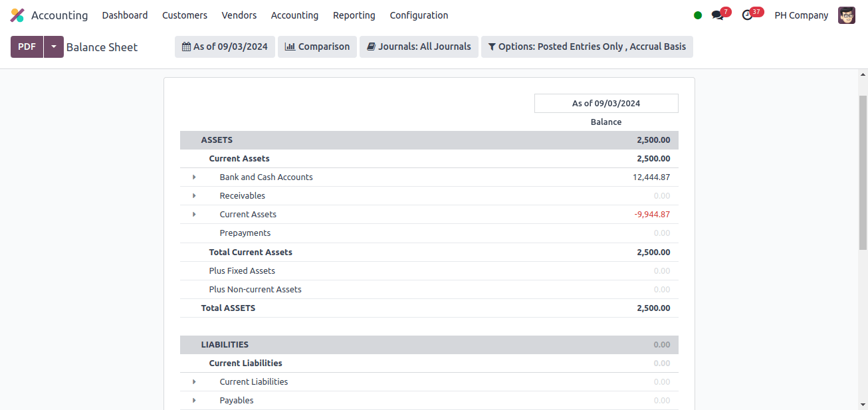The height and width of the screenshot is (410, 868).
Task: Open the Reporting menu
Action: tap(354, 15)
